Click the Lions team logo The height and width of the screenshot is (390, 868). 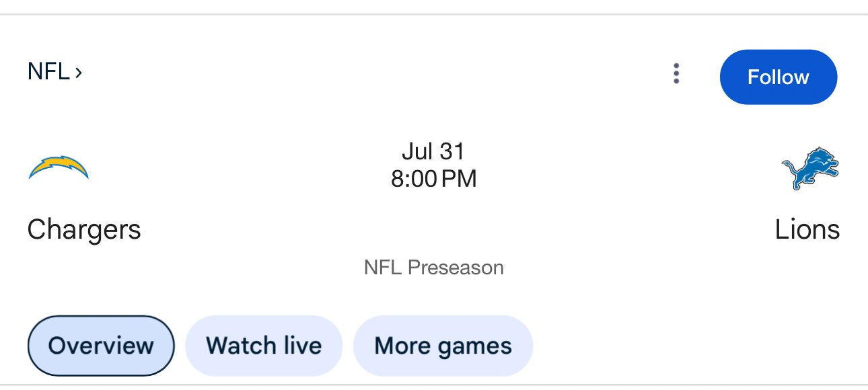(810, 168)
